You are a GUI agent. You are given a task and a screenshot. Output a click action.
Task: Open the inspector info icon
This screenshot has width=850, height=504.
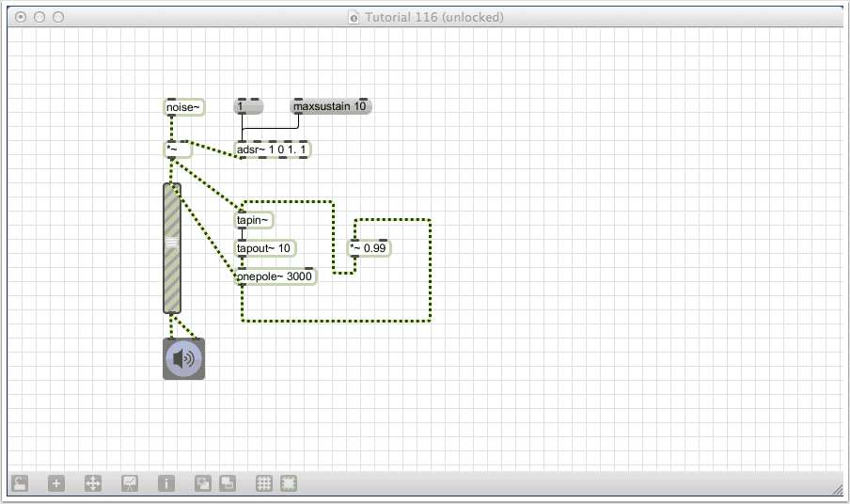coord(166,483)
